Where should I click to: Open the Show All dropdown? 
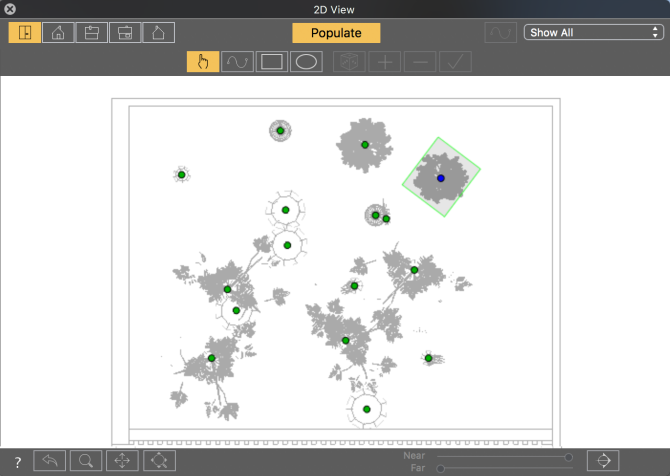(594, 32)
